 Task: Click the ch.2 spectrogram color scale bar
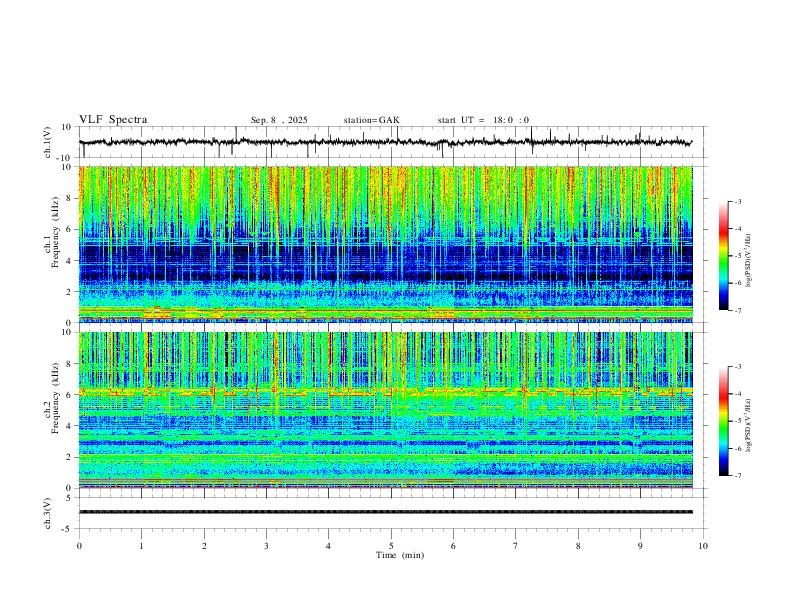[x=723, y=421]
